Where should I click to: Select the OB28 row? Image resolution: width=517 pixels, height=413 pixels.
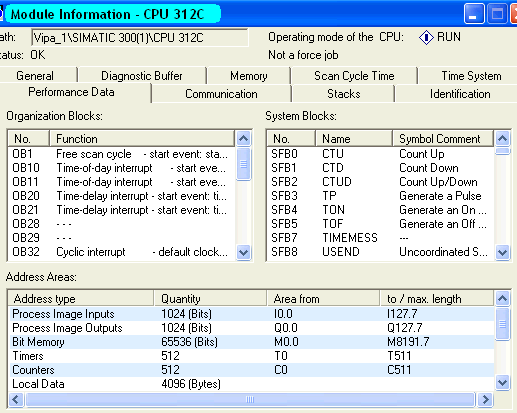121,224
